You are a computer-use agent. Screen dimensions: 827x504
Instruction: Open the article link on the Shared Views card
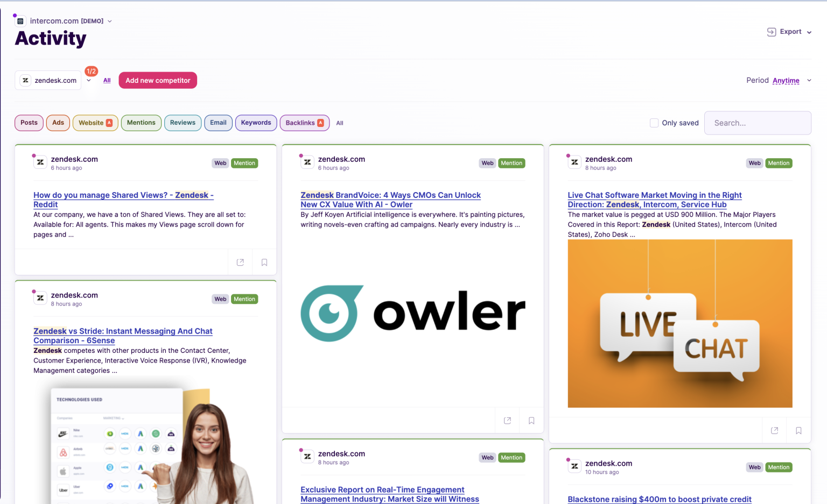pos(123,200)
